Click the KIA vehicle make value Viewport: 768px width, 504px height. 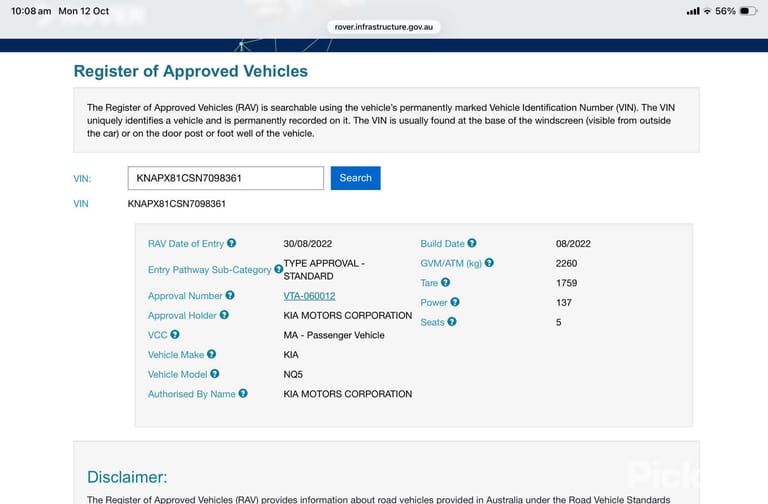(291, 355)
